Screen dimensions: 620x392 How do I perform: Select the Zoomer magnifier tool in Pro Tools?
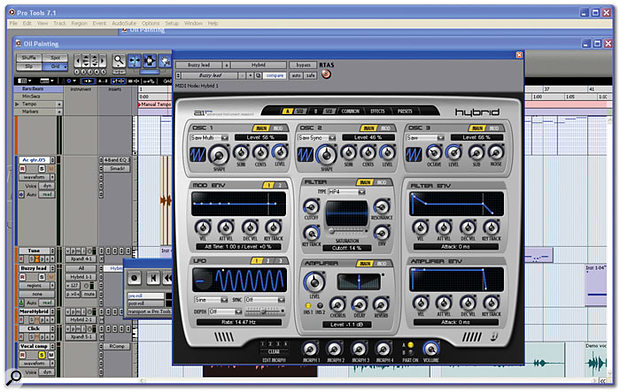click(x=119, y=61)
